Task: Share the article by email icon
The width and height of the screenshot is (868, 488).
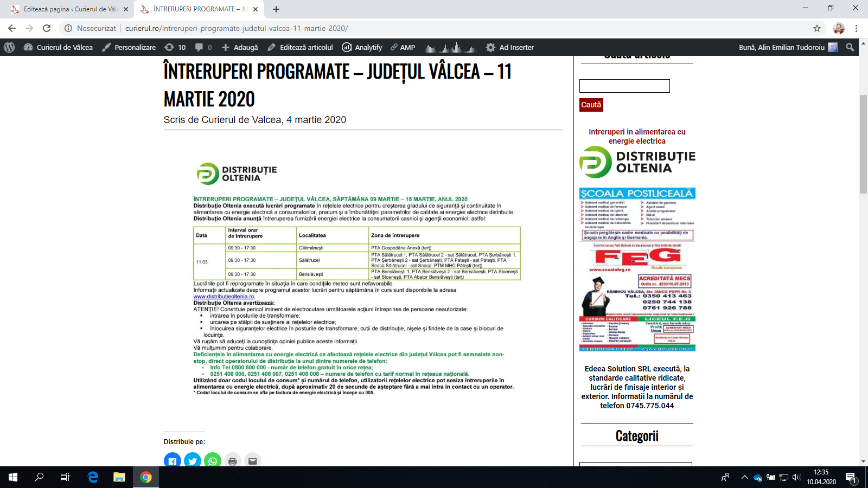Action: 253,460
